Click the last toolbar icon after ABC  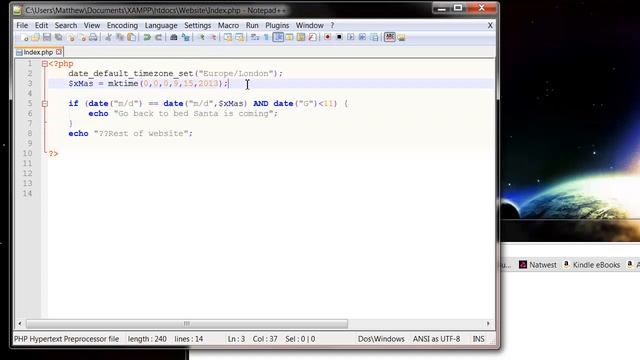pyautogui.click(x=402, y=38)
